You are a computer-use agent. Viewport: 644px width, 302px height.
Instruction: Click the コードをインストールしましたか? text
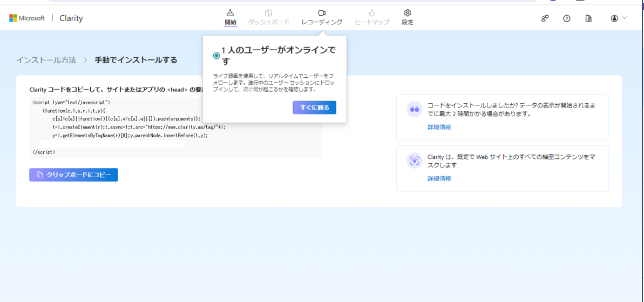pyautogui.click(x=511, y=109)
